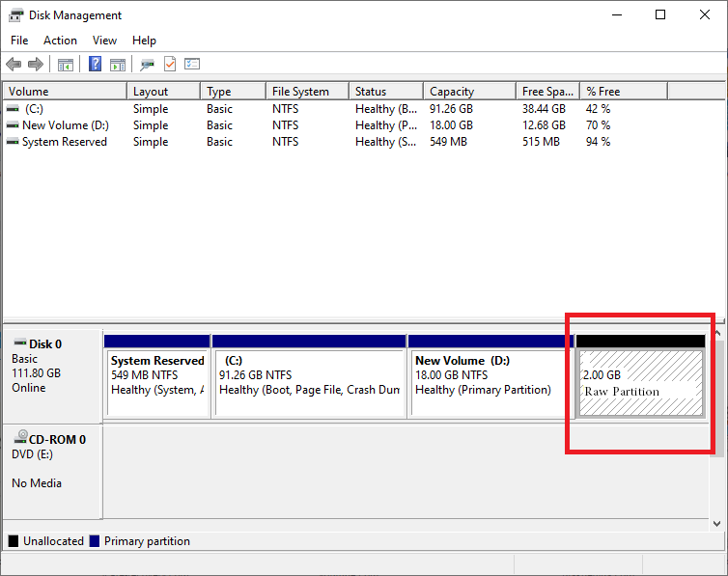Viewport: 728px width, 576px height.
Task: Click the Forward arrow in toolbar
Action: (36, 64)
